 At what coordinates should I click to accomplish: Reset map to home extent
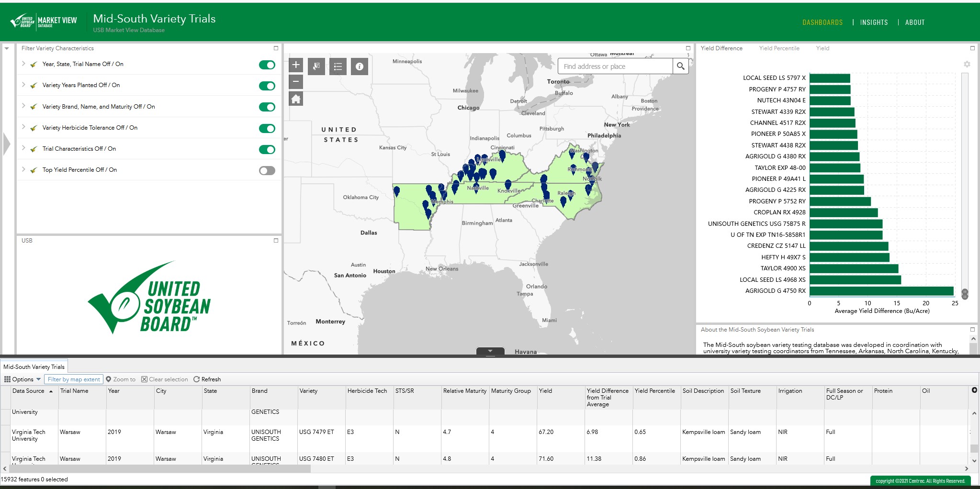point(296,99)
